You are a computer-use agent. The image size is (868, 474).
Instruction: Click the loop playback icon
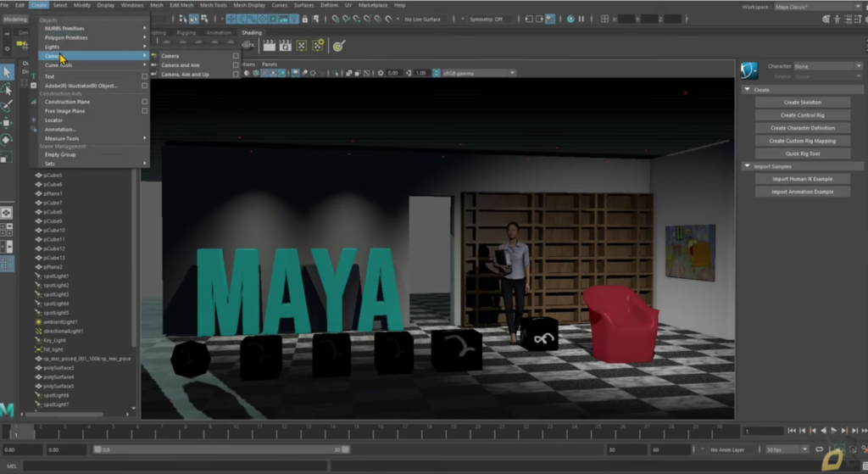[x=820, y=449]
